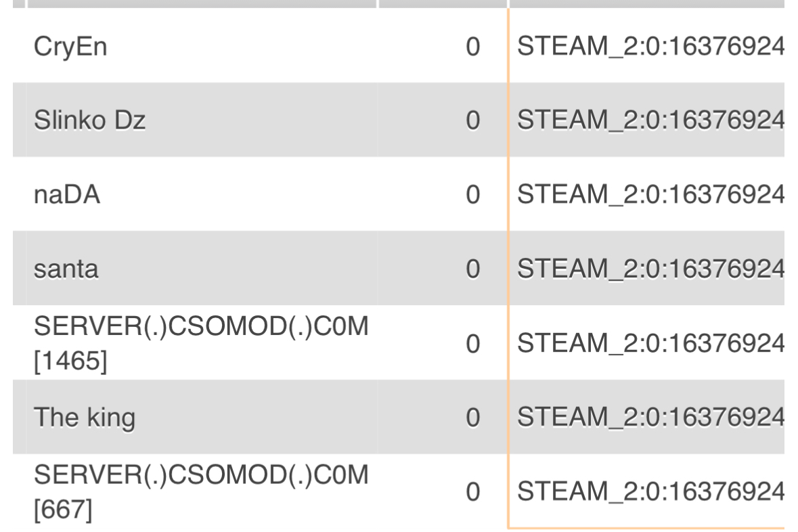Select the santa player name

(x=66, y=270)
